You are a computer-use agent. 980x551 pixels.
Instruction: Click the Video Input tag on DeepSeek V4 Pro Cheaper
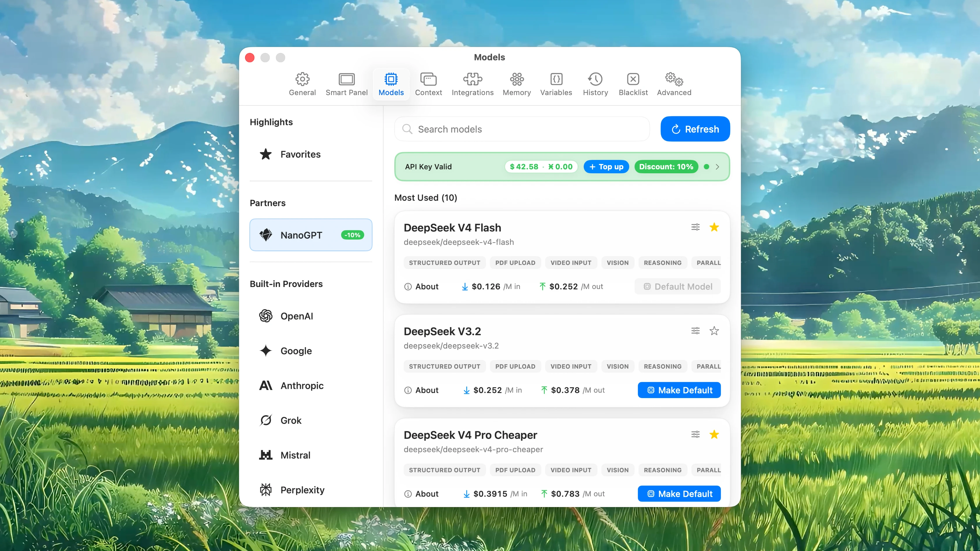(x=571, y=470)
